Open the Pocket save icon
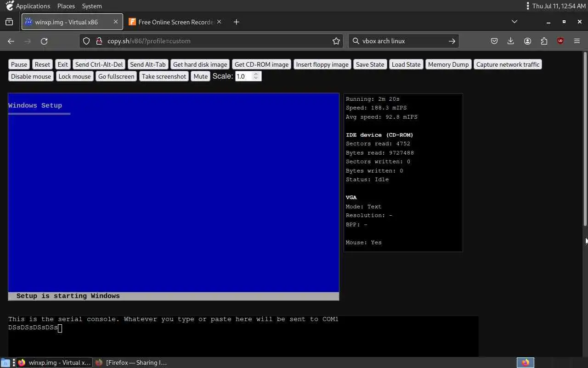The width and height of the screenshot is (588, 368). [x=494, y=41]
